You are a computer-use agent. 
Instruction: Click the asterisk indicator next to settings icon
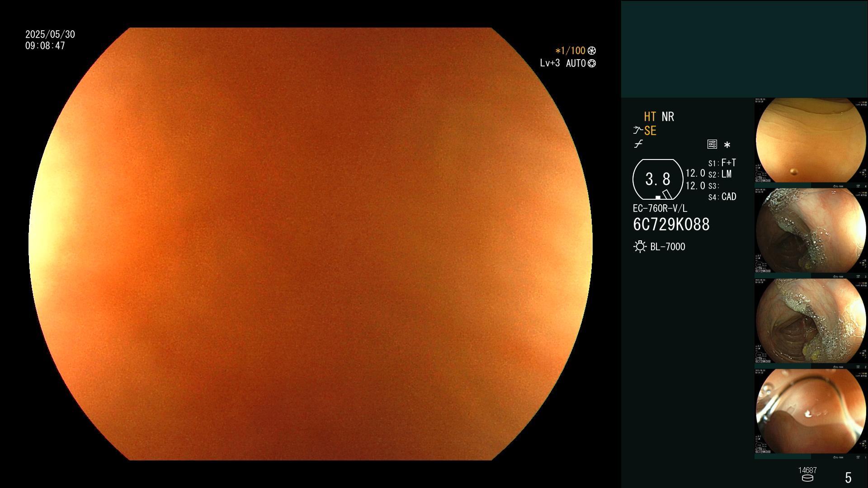tap(727, 145)
